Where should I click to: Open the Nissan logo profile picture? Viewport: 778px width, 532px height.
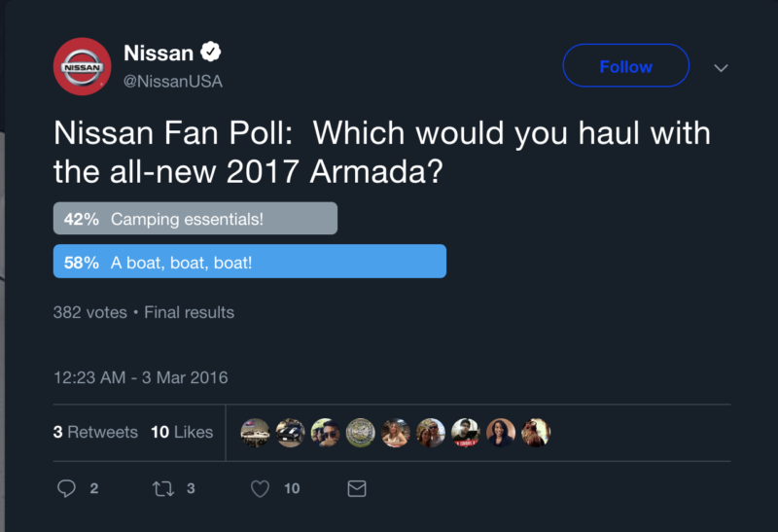82,67
